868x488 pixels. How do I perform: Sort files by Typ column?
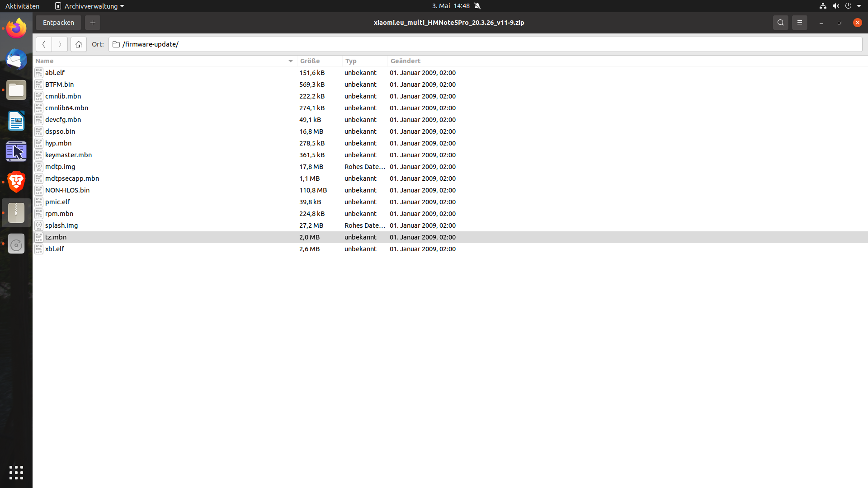[x=365, y=61]
